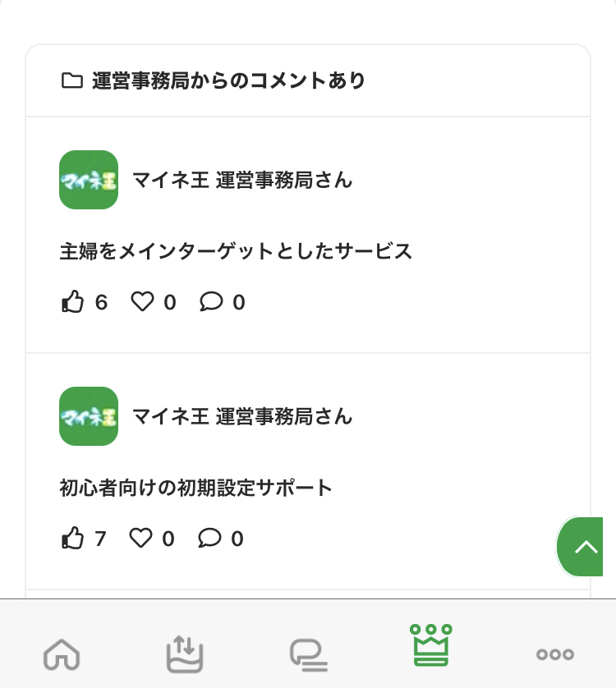Viewport: 616px width, 688px height.
Task: Open the Home tab in bottom navigation
Action: [x=62, y=654]
